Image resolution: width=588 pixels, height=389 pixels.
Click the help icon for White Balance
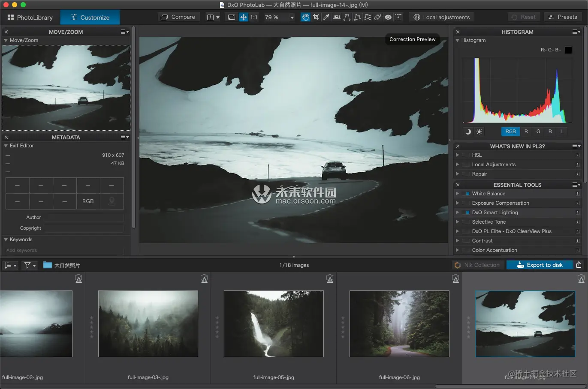[x=578, y=194]
